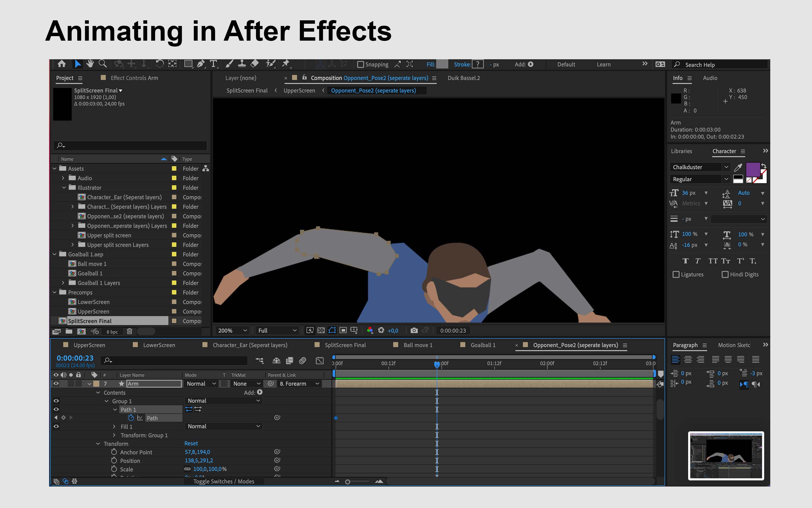
Task: Switch to the Motion Sketch tab
Action: point(734,345)
